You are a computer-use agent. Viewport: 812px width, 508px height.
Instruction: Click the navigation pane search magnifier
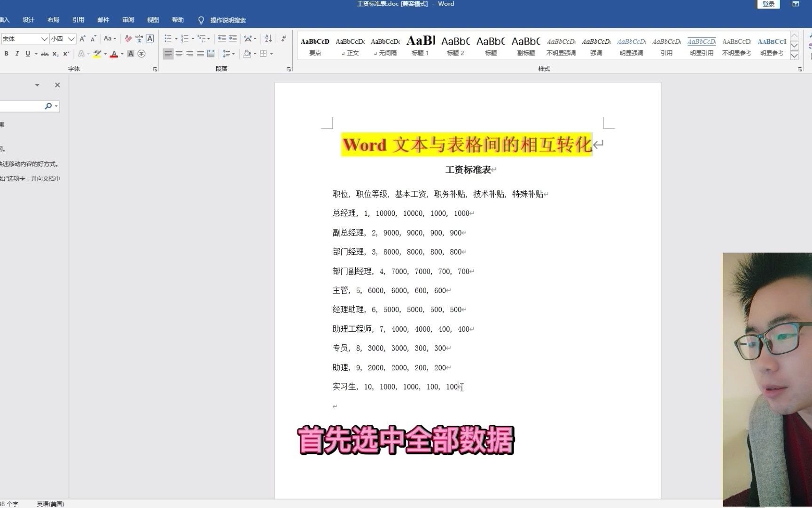(48, 106)
